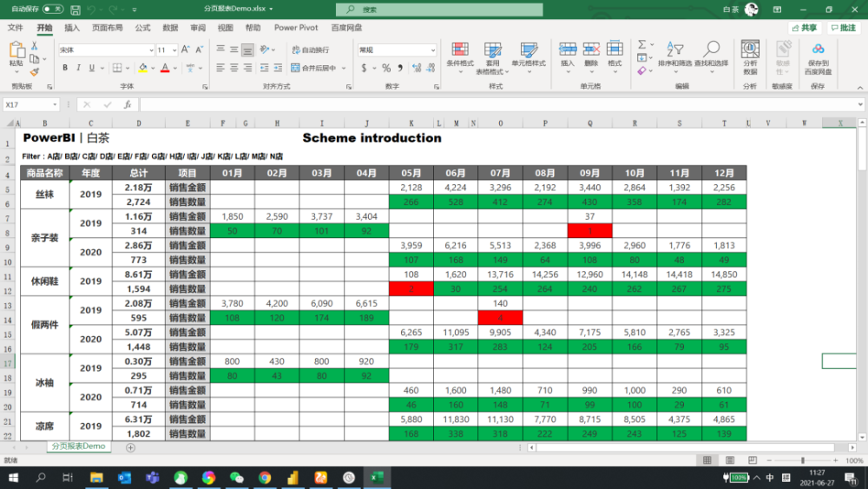Click inside the formula bar field
The height and width of the screenshot is (489, 868).
pyautogui.click(x=498, y=105)
